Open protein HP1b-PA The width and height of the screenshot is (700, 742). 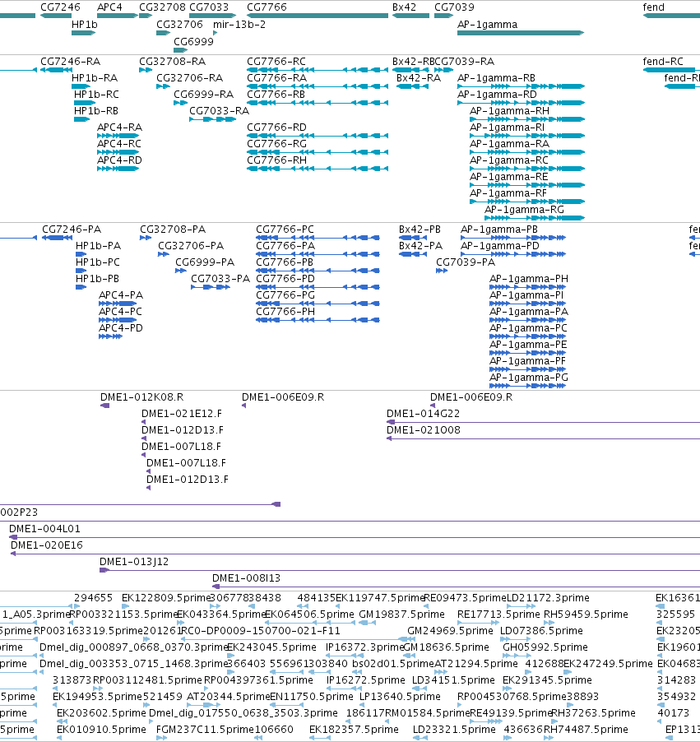click(x=98, y=246)
